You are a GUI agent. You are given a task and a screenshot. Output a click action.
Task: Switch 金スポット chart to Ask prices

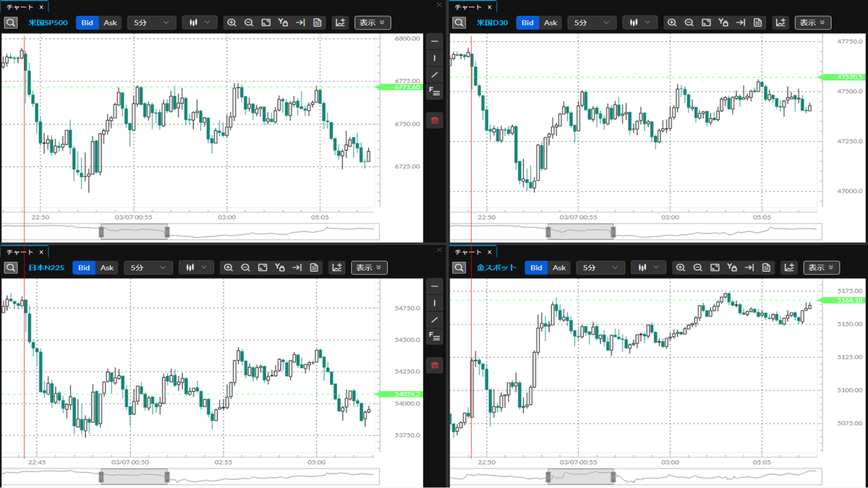[x=559, y=267]
